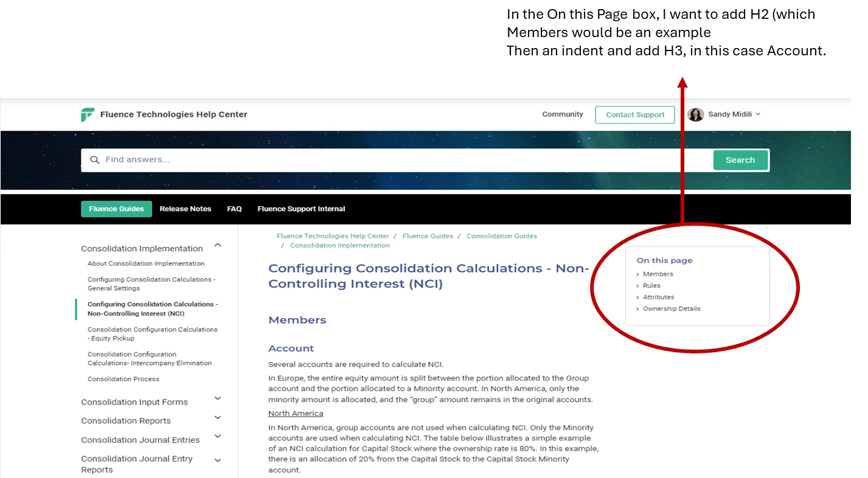868x478 pixels.
Task: Click the Fluence Technologies Help Center title
Action: (174, 114)
